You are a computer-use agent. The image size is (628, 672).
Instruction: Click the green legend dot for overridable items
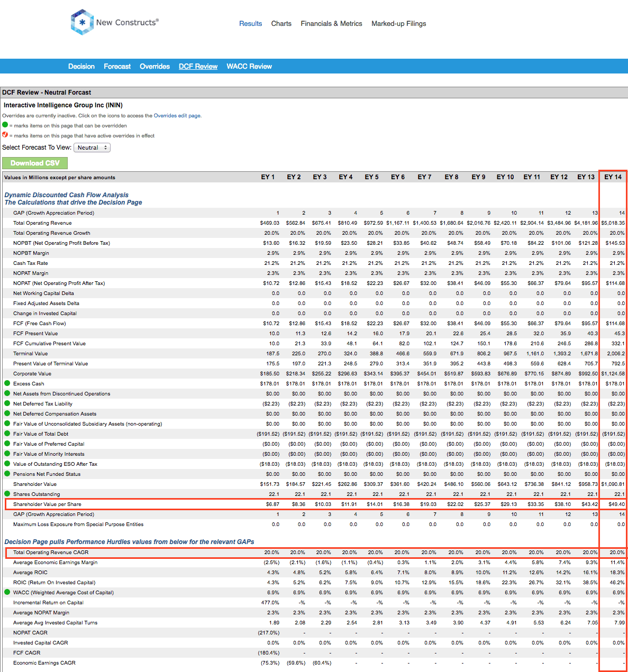(x=5, y=125)
